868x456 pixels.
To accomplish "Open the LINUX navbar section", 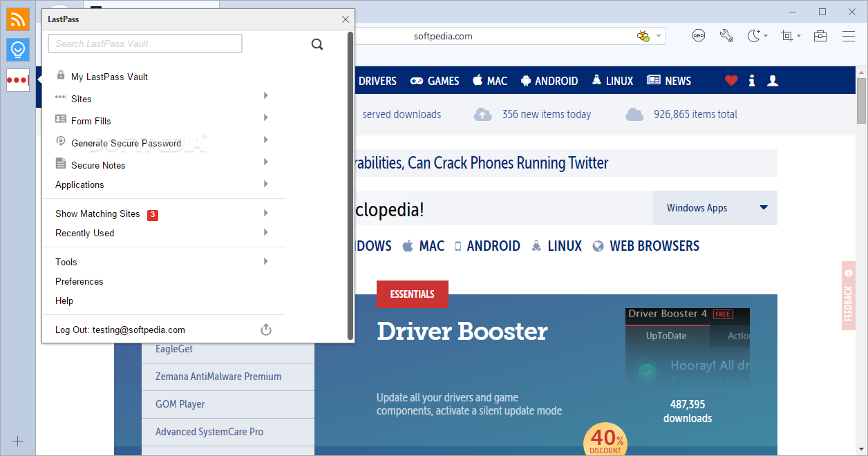I will pyautogui.click(x=612, y=81).
